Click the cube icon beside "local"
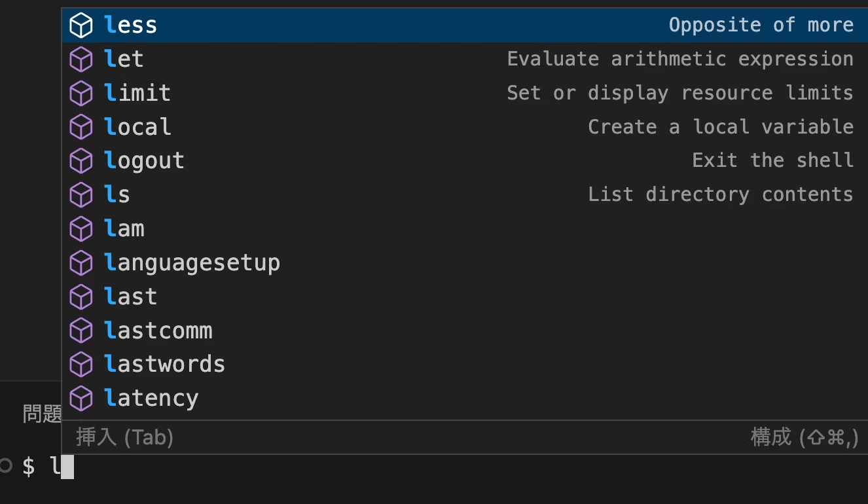868x504 pixels. point(81,126)
